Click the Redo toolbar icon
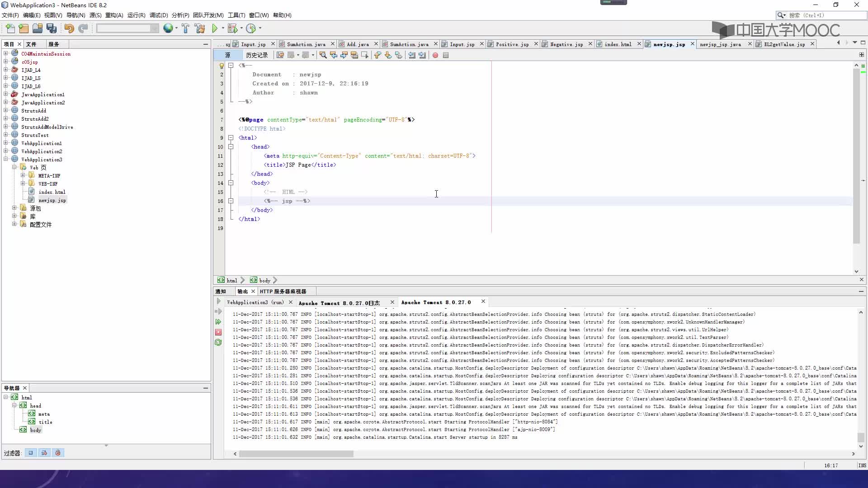The image size is (868, 488). [x=83, y=28]
